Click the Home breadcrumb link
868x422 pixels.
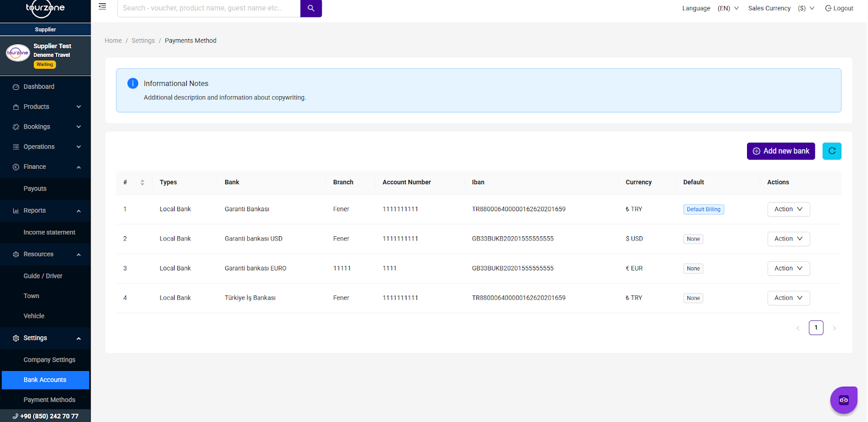tap(113, 41)
